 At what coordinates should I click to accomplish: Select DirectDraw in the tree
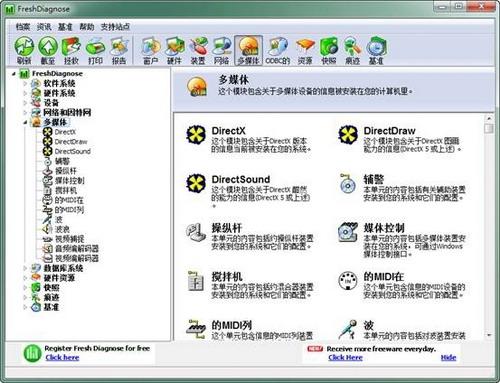coord(71,142)
